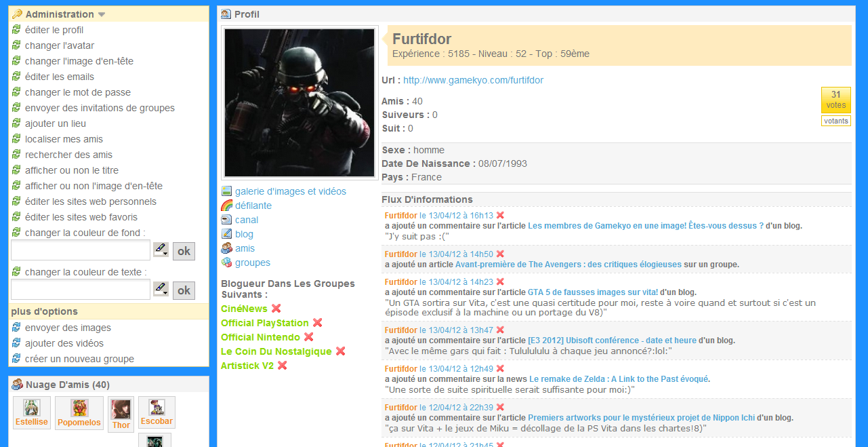Open 'éditer les emails' option
868x447 pixels.
click(60, 77)
